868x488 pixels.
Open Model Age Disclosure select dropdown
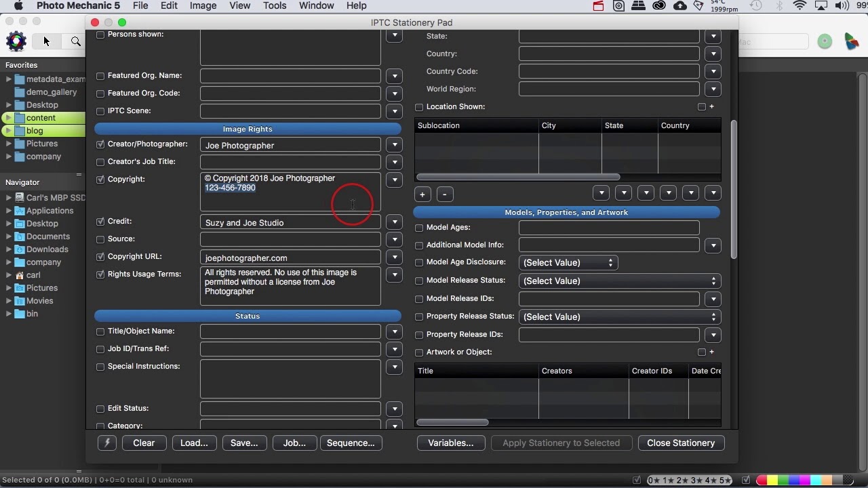coord(568,262)
